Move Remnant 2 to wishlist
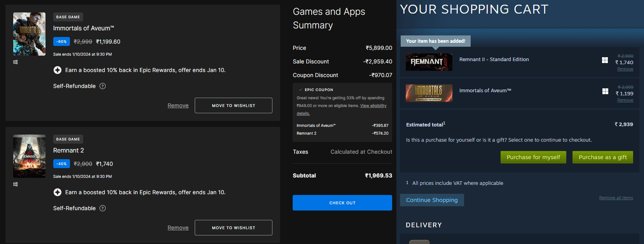644x244 pixels. pyautogui.click(x=234, y=228)
